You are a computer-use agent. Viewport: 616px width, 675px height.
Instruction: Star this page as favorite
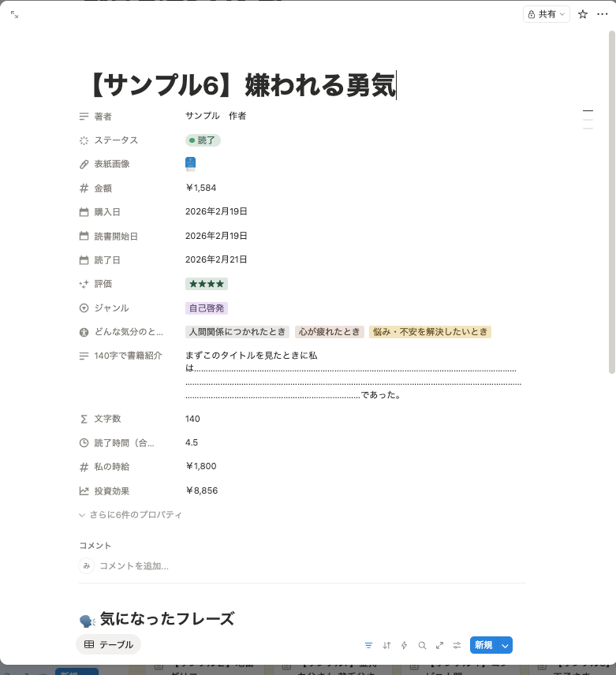coord(583,14)
